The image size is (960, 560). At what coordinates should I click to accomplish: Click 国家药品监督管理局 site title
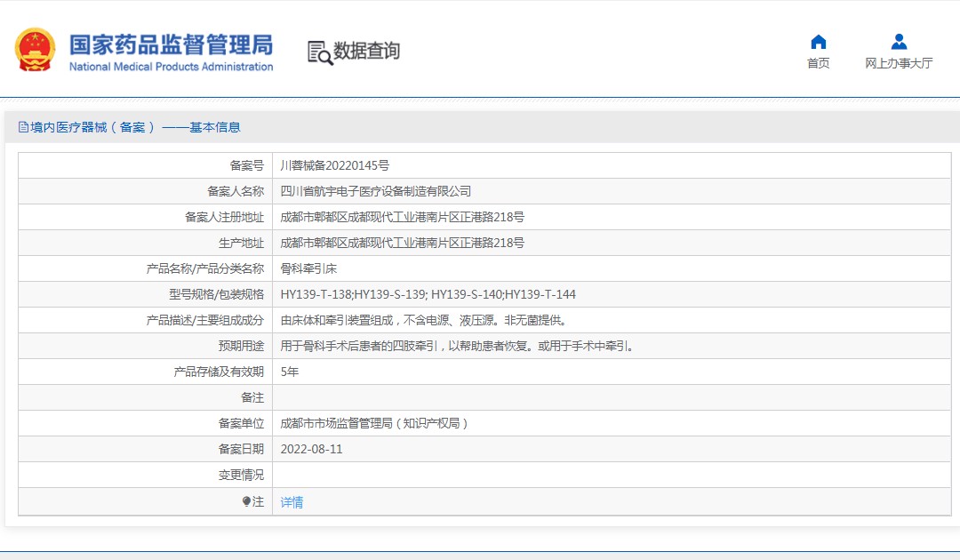171,44
